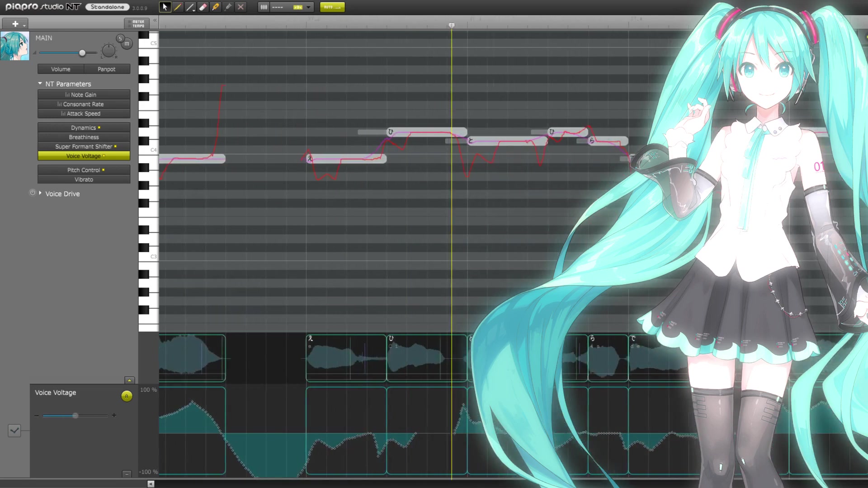Pick the yellow highlighter marker tool
The image size is (868, 488).
pyautogui.click(x=216, y=7)
